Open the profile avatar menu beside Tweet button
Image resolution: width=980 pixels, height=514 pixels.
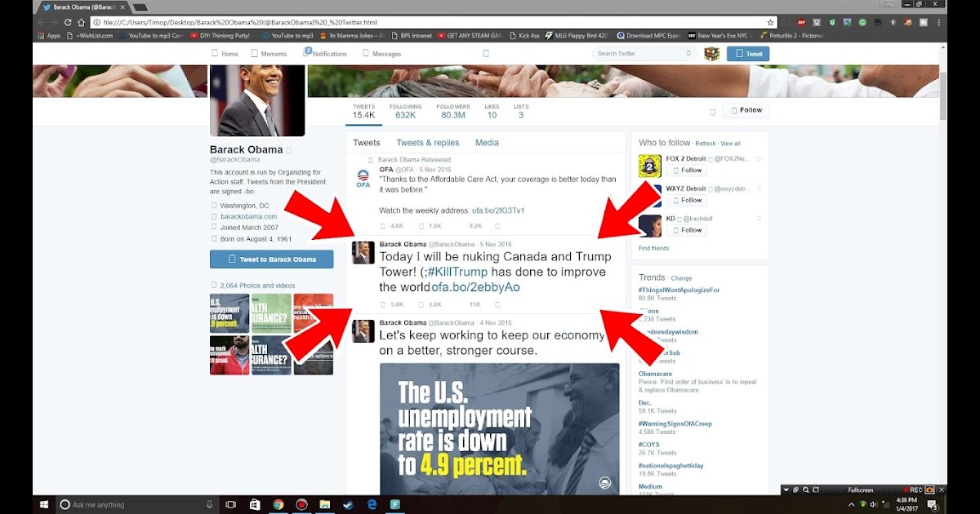click(711, 54)
